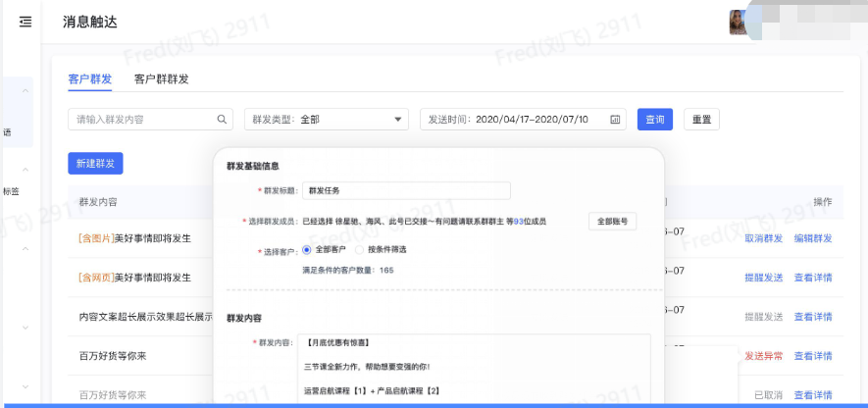Screen dimensions: 868x408
Task: Switch to the 客户群群发 tab
Action: (x=161, y=78)
